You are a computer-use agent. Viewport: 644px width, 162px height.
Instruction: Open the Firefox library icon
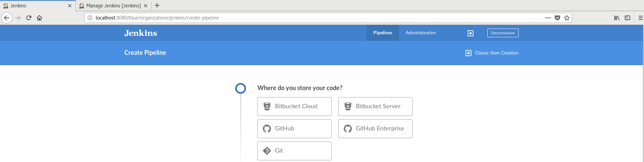point(617,18)
